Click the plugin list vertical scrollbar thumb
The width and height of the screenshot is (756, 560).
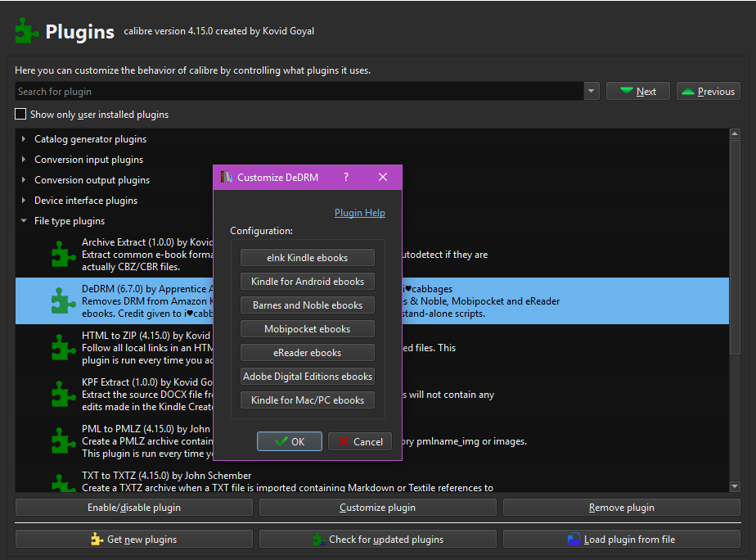pos(735,247)
